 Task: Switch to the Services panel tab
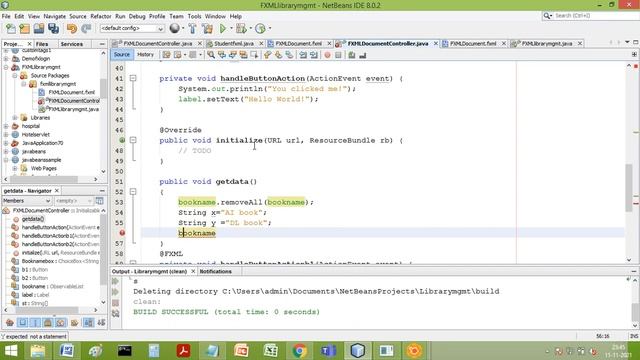click(x=71, y=44)
